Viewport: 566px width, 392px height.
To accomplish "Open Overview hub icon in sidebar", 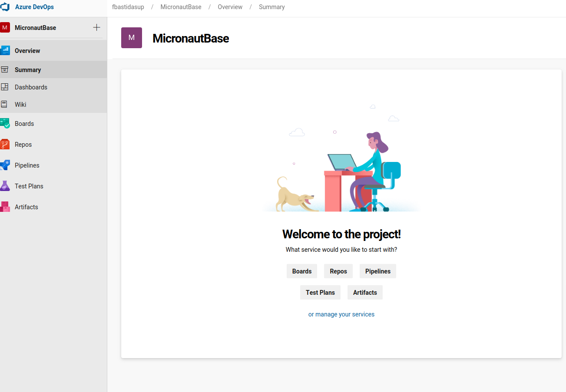I will 5,50.
